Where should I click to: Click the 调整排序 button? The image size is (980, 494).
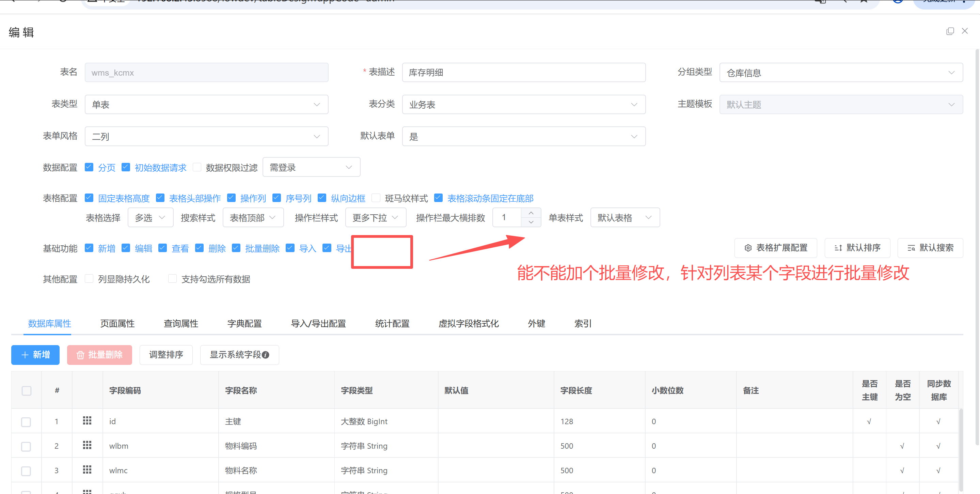coord(166,355)
